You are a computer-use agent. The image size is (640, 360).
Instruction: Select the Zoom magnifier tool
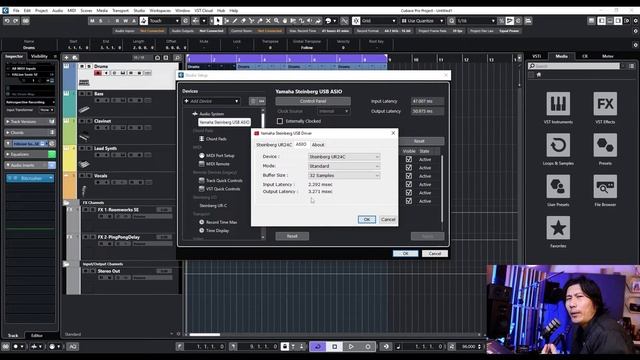[x=276, y=21]
